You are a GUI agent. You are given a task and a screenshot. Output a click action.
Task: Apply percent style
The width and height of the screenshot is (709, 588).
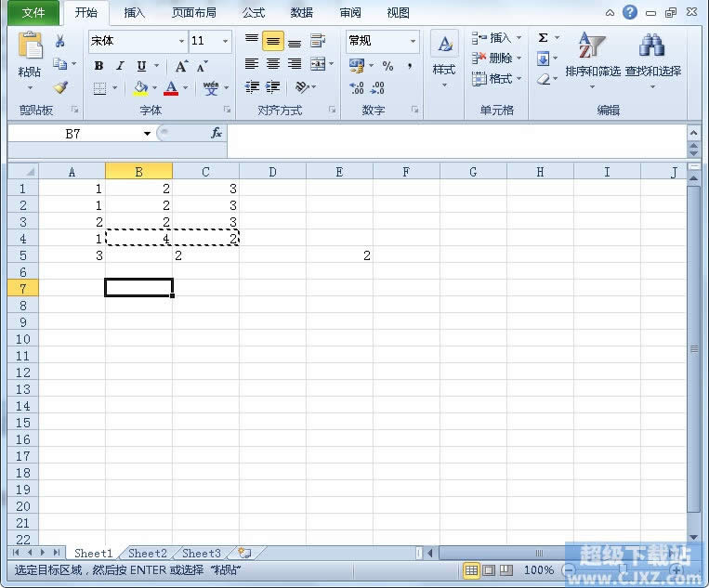pyautogui.click(x=387, y=66)
